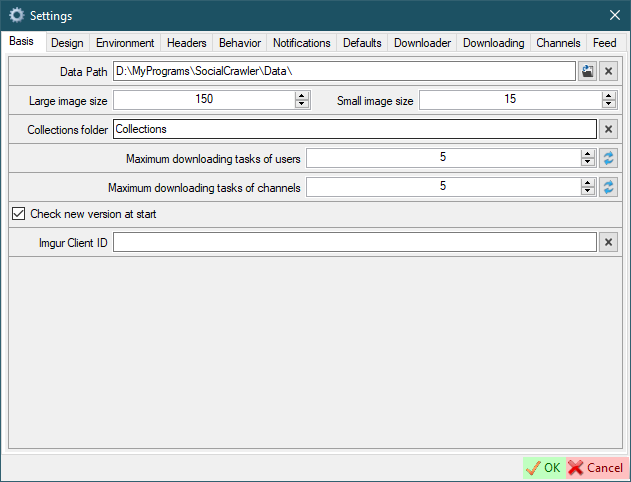
Task: Clear the Imgur Client ID field
Action: click(608, 242)
